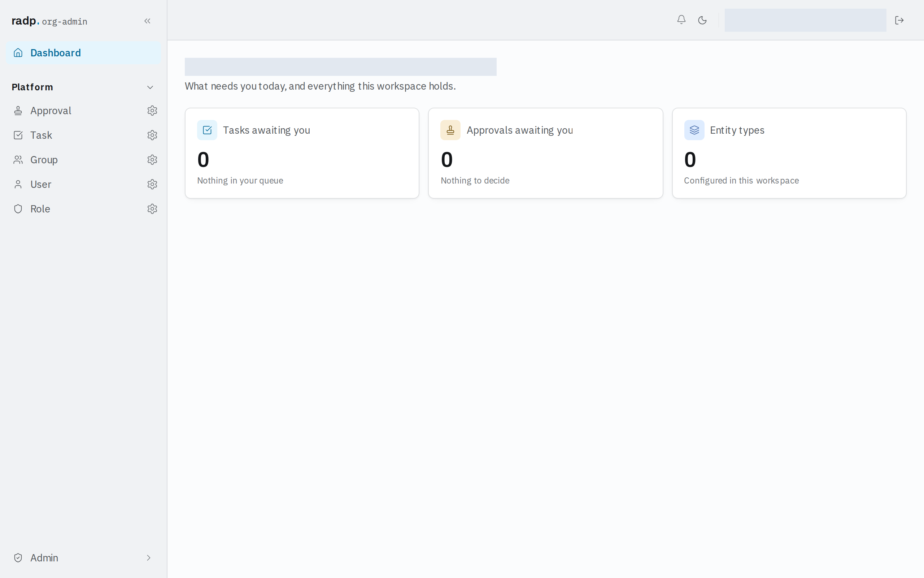The width and height of the screenshot is (924, 578).
Task: Open the Entity types card
Action: (x=789, y=153)
